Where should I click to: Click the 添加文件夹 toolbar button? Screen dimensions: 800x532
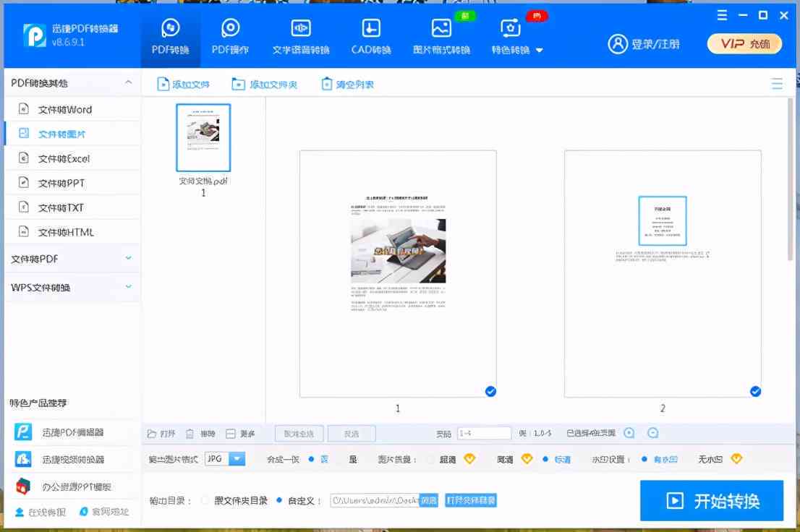(x=264, y=84)
